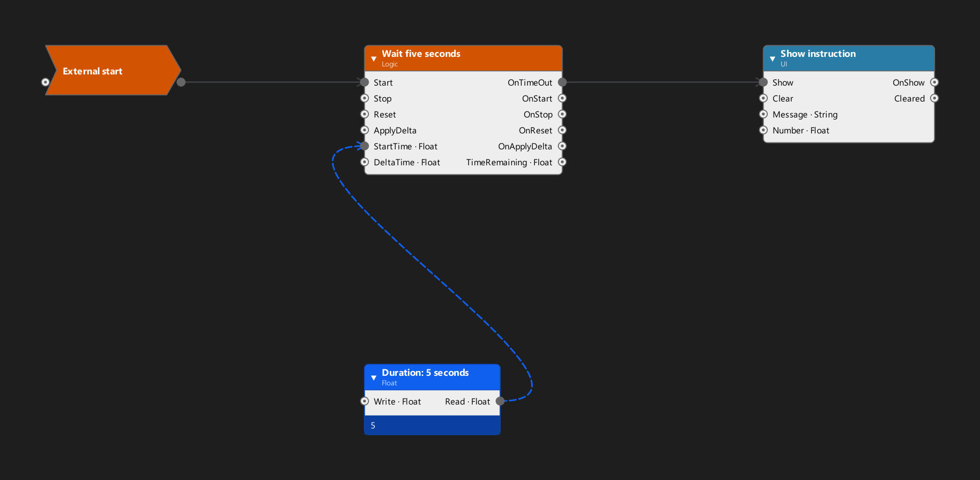This screenshot has height=480, width=980.
Task: Select the Cleared output port
Action: point(934,98)
